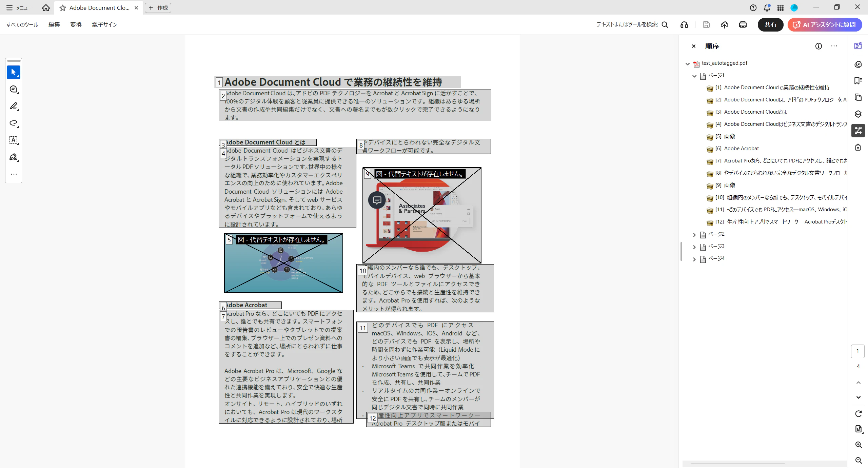Open the bookmarks panel icon
868x468 pixels.
coord(858,80)
